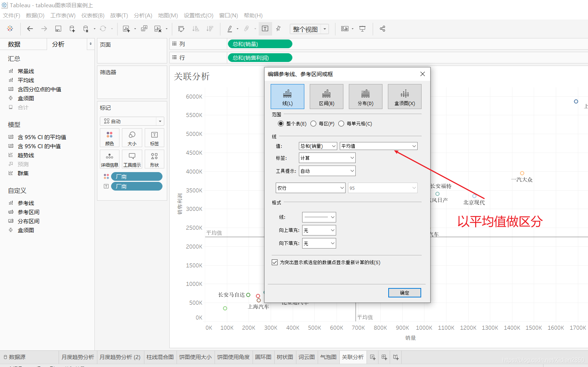The width and height of the screenshot is (588, 367).
Task: Open the 分析(A) menu
Action: tap(143, 15)
